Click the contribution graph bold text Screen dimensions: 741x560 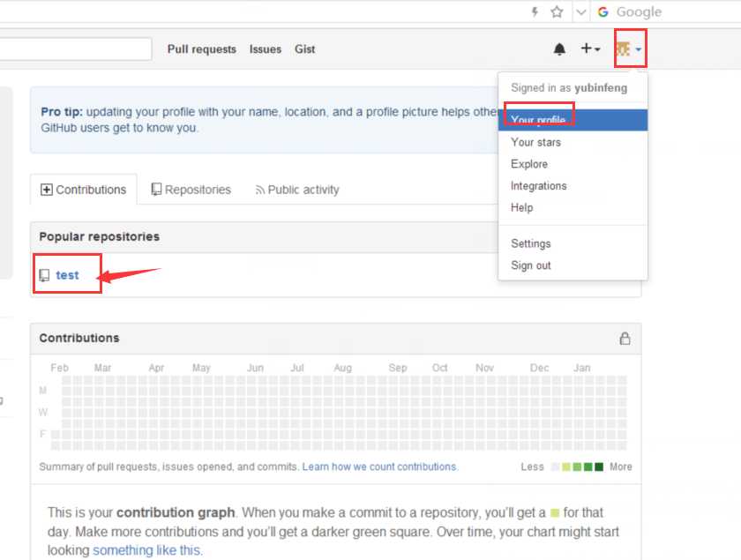tap(176, 512)
